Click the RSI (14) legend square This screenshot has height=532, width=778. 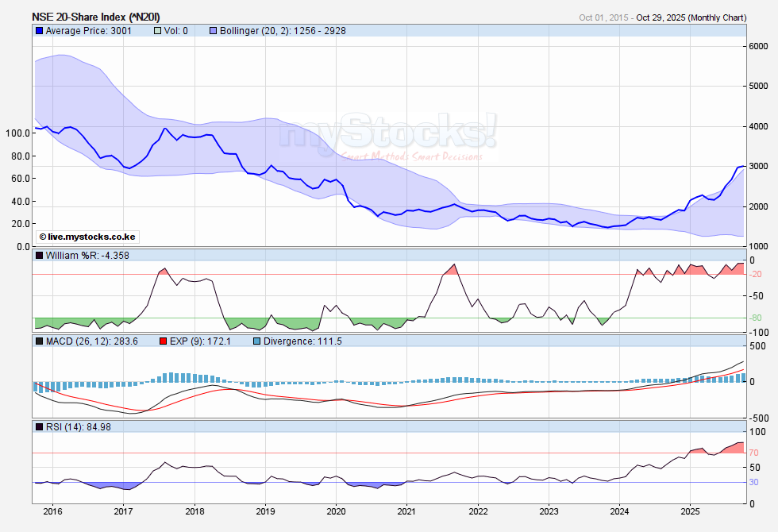[39, 427]
